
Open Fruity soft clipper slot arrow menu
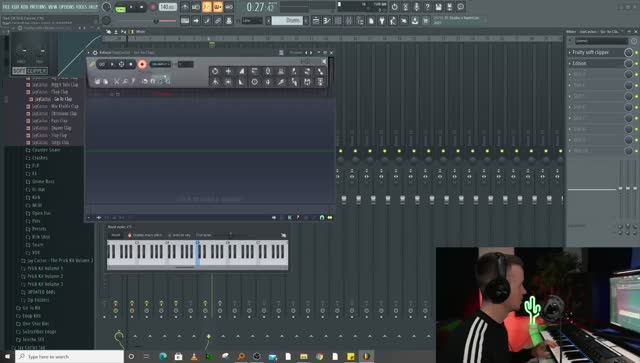pyautogui.click(x=570, y=53)
